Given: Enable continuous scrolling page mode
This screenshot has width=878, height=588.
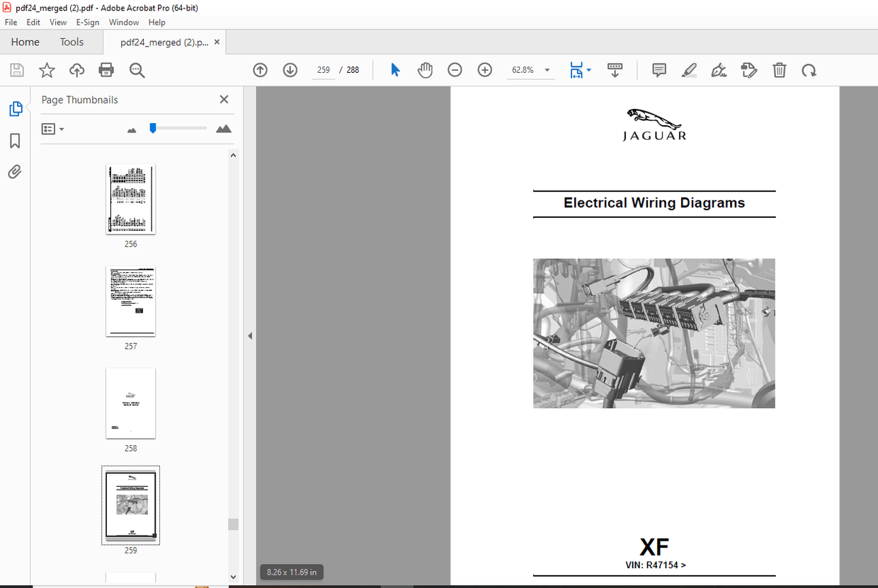Looking at the screenshot, I should point(615,70).
